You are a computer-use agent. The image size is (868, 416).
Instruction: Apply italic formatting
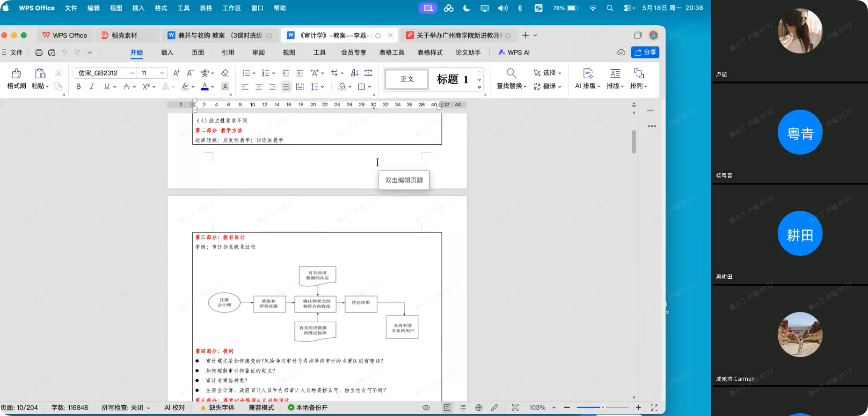pos(92,87)
